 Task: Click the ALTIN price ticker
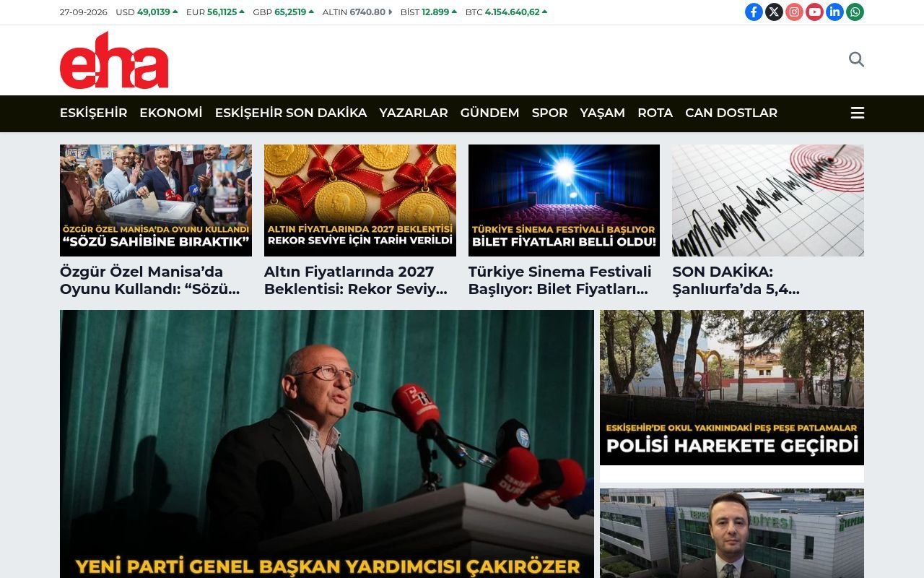(x=357, y=12)
